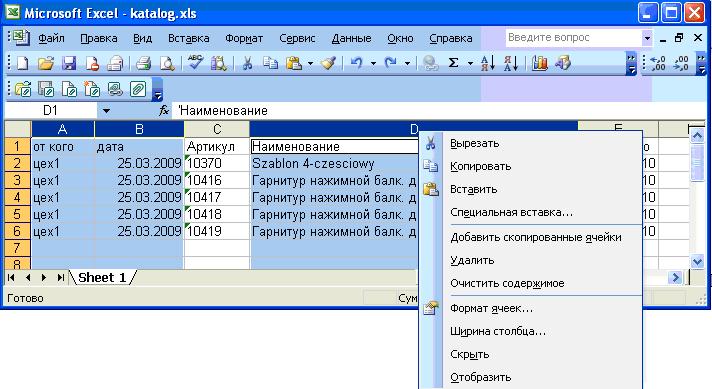This screenshot has width=712, height=389.
Task: Redo the last undone action
Action: (x=391, y=63)
